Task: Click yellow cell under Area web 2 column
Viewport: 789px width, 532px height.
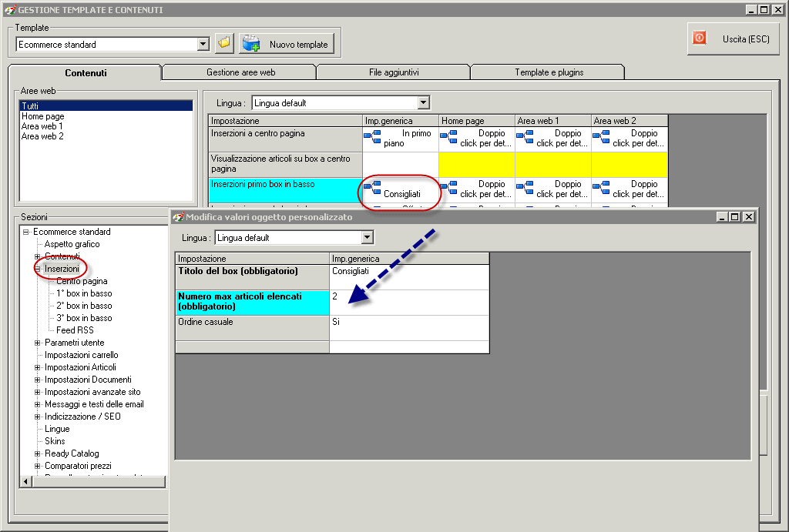Action: pos(629,165)
